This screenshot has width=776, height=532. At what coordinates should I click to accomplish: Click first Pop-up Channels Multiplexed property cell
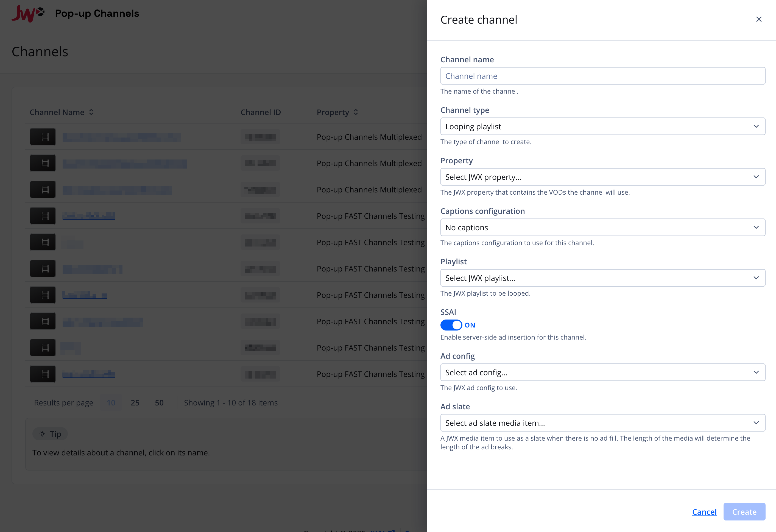pos(369,137)
